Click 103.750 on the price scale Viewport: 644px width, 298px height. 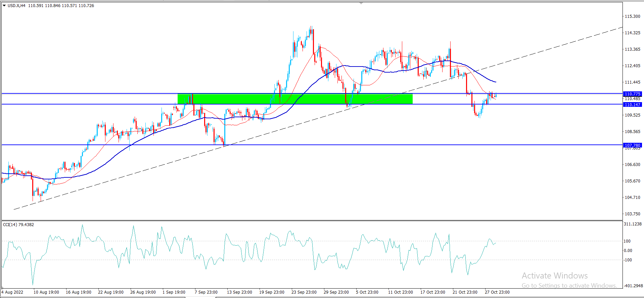632,214
